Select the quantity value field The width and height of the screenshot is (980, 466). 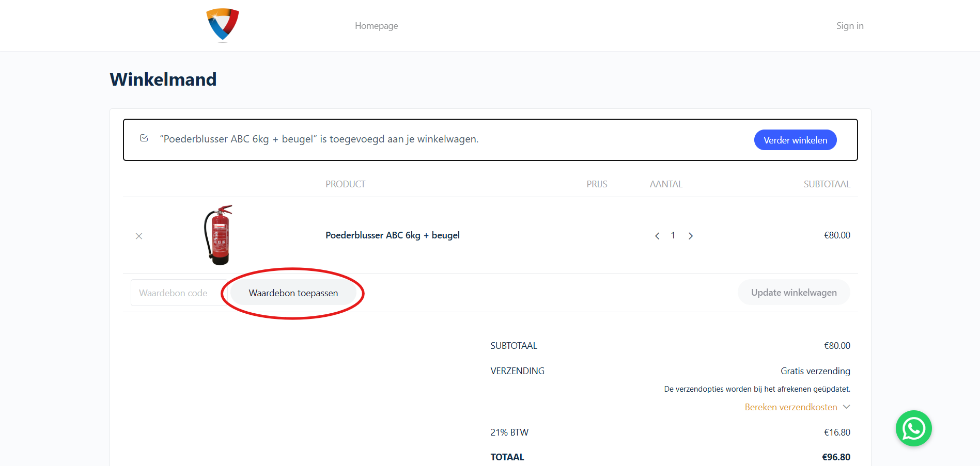click(673, 235)
